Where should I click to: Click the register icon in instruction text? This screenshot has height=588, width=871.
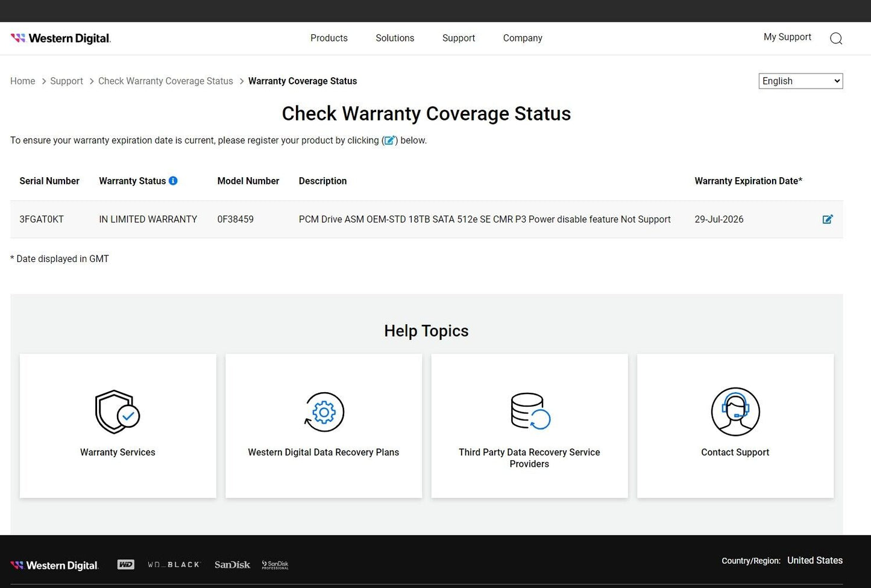pos(390,140)
